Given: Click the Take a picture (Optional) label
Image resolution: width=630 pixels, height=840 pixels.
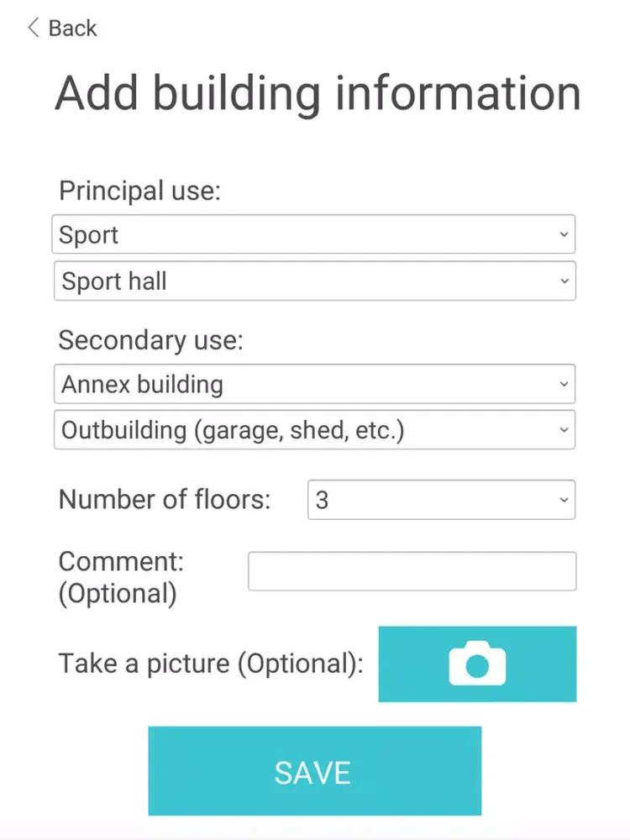Looking at the screenshot, I should [211, 664].
